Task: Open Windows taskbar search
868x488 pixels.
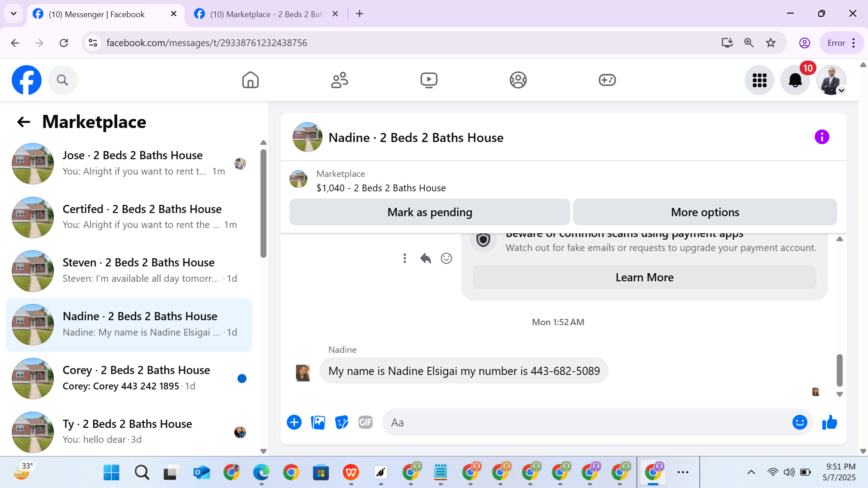Action: pyautogui.click(x=142, y=473)
